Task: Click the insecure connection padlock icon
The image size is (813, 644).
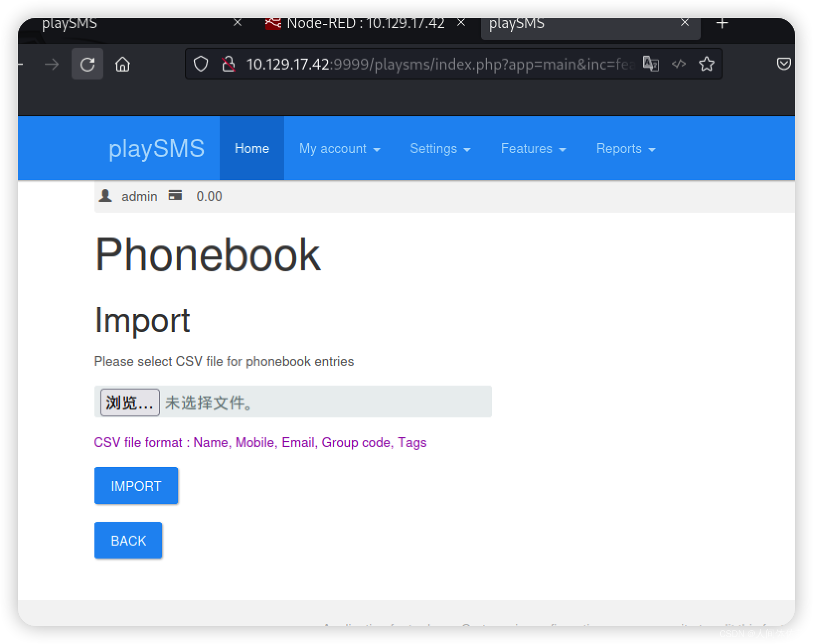Action: point(228,64)
